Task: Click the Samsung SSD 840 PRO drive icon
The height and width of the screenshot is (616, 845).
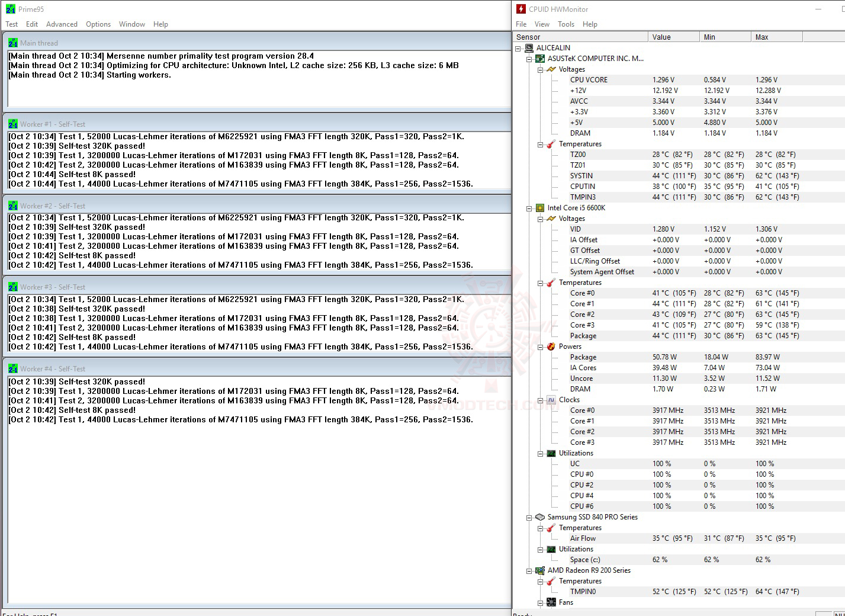Action: (x=540, y=517)
